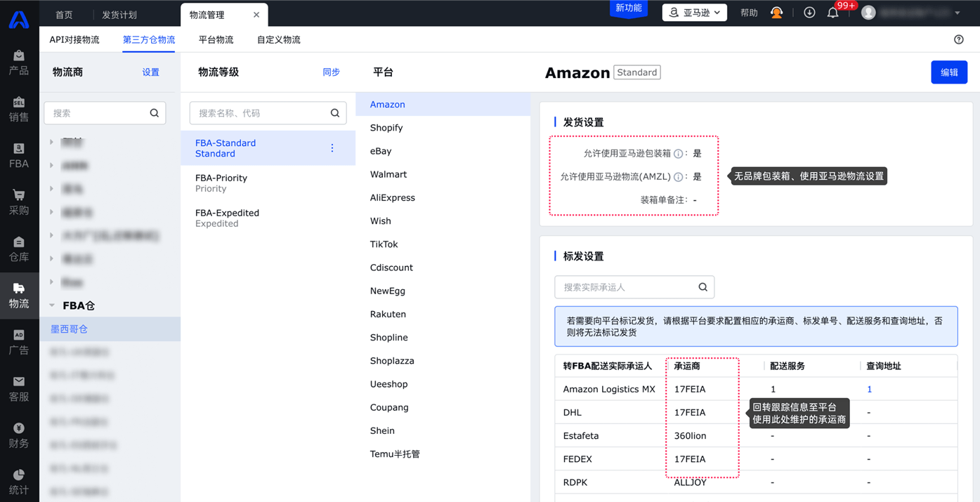Collapse the FBA仓 tree group
Screen dimensions: 980x502
click(52, 305)
